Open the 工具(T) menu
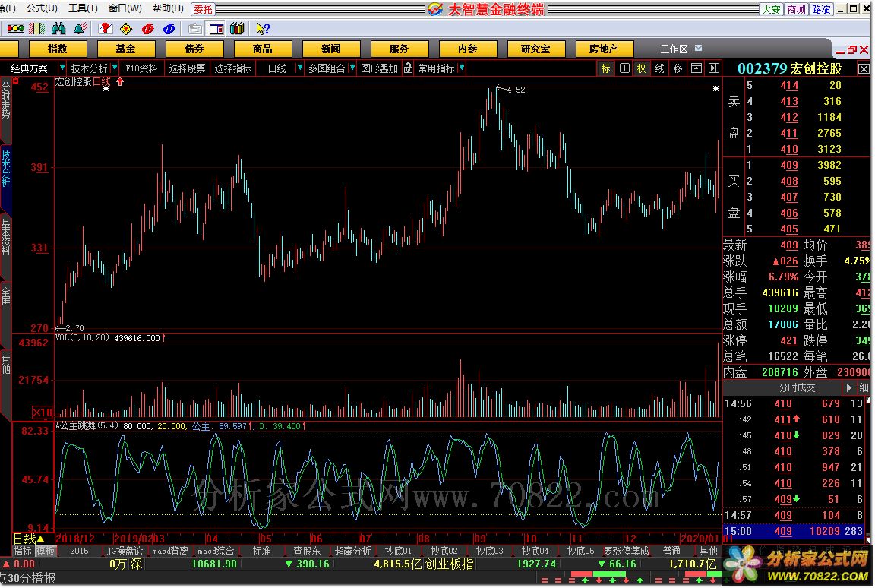The height and width of the screenshot is (588, 875). [83, 8]
